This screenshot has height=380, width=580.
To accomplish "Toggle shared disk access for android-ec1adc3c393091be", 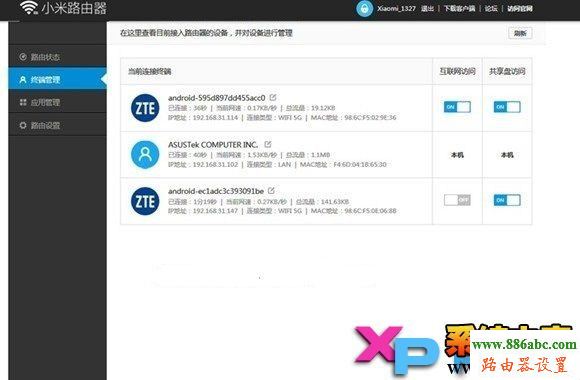I will (x=507, y=200).
